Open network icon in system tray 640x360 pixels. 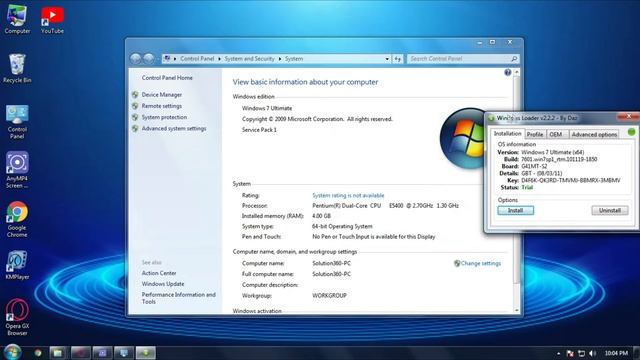pyautogui.click(x=582, y=353)
